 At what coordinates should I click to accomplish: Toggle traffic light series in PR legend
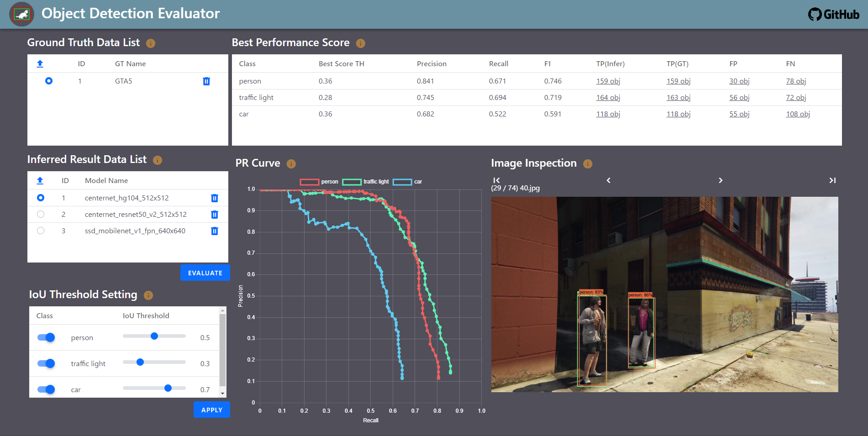click(366, 182)
